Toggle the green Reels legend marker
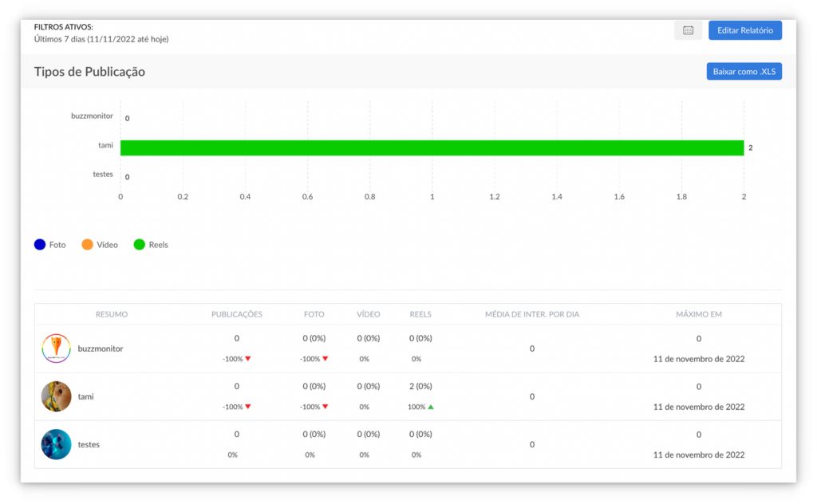The height and width of the screenshot is (504, 817). [140, 245]
